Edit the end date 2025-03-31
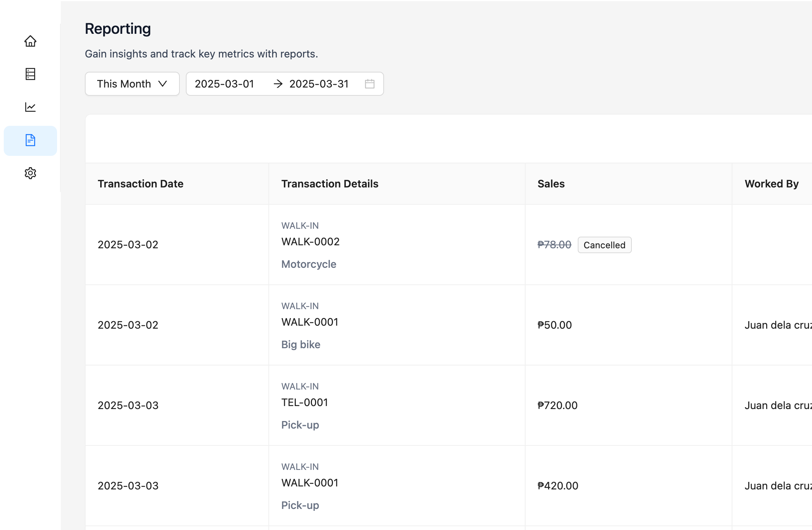The height and width of the screenshot is (530, 812). coord(319,84)
